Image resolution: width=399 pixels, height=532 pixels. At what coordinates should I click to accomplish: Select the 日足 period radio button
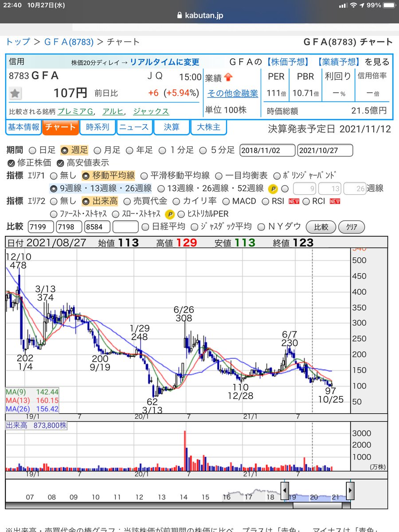click(32, 150)
